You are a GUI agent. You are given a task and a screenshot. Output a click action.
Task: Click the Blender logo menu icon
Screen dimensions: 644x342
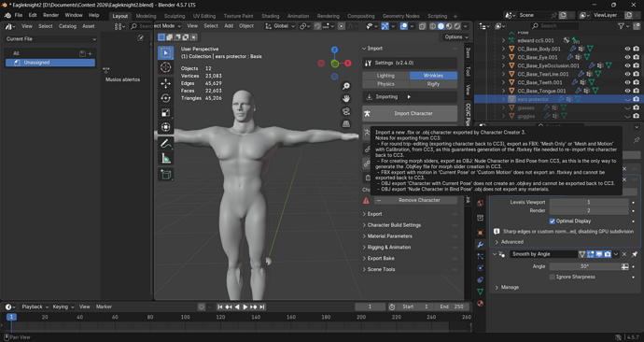(x=7, y=15)
